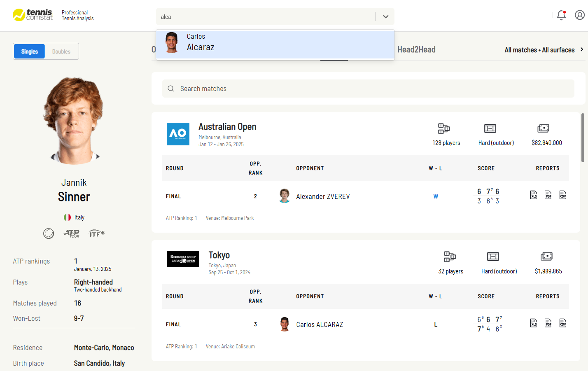The height and width of the screenshot is (371, 588).
Task: Click the Tokyo 32 players draw icon
Action: 450,257
